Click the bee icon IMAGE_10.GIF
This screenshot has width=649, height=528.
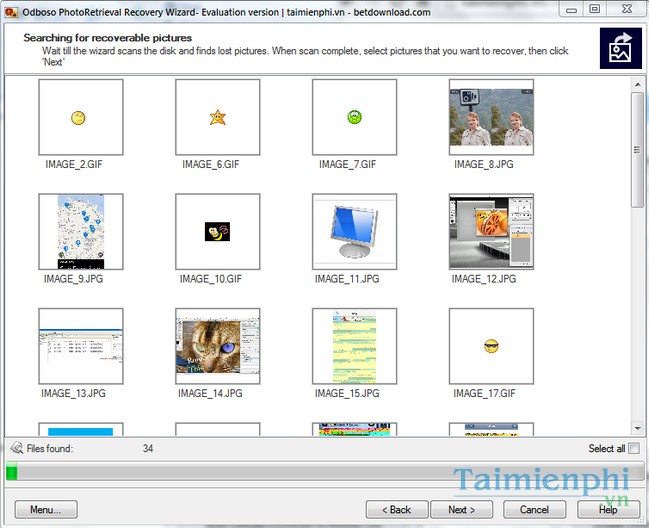(x=217, y=232)
